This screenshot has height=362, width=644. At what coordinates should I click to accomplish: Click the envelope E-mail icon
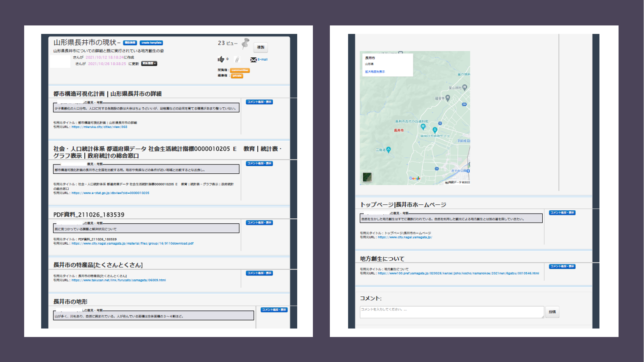point(254,60)
